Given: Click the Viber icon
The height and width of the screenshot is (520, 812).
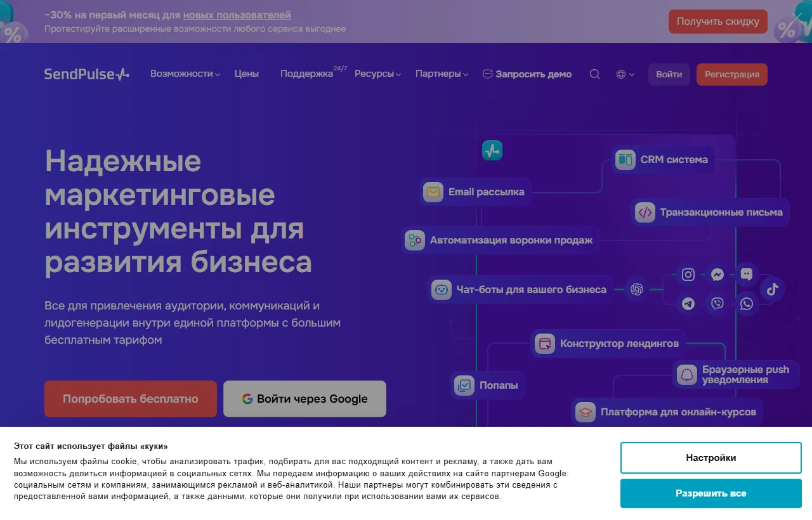Looking at the screenshot, I should click(717, 304).
